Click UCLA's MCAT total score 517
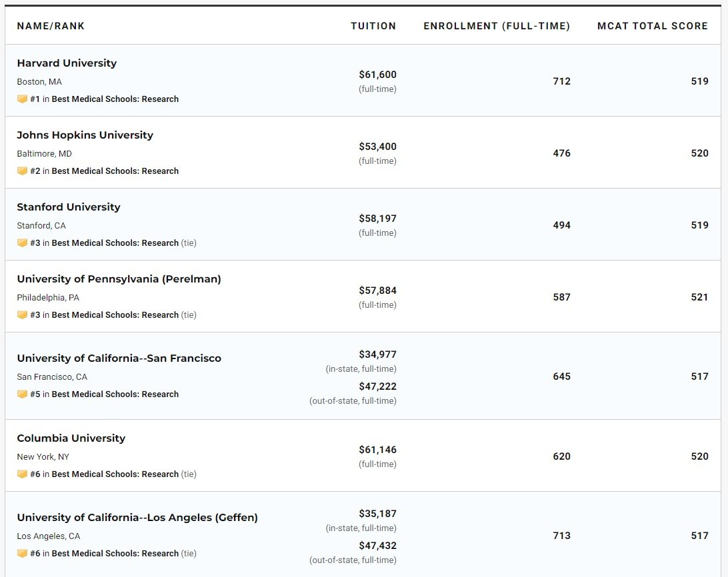 coord(700,536)
